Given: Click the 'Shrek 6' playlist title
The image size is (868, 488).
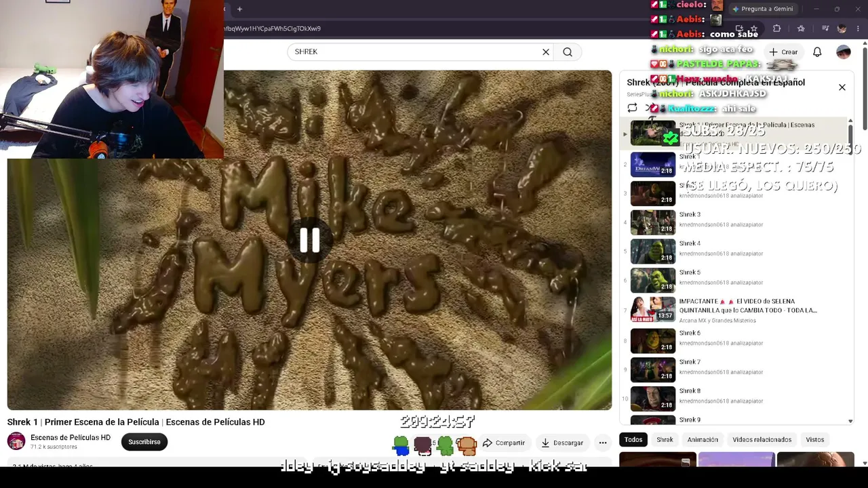Looking at the screenshot, I should (x=690, y=333).
